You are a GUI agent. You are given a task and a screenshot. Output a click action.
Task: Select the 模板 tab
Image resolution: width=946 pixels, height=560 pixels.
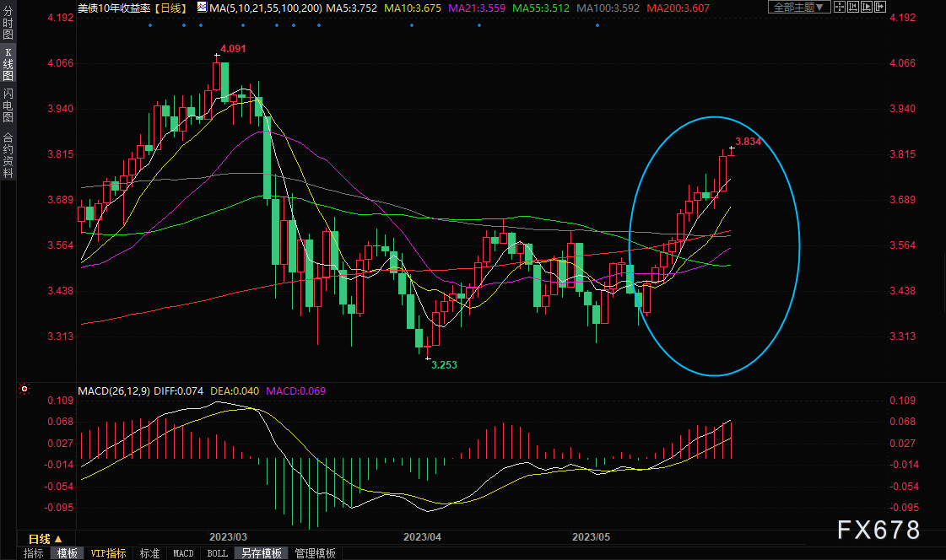tap(68, 553)
